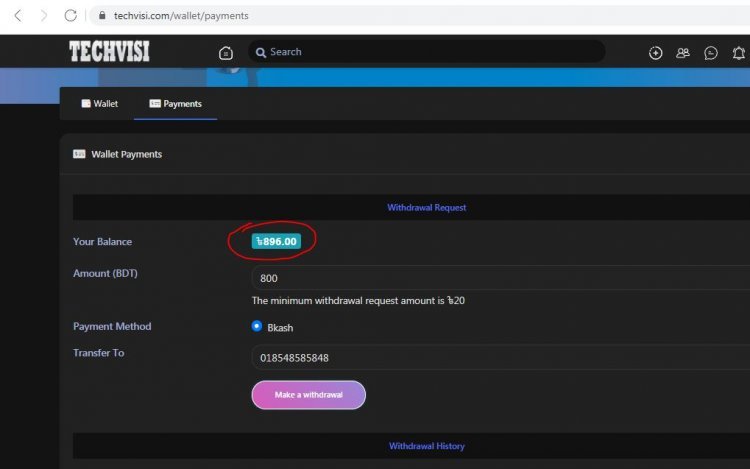This screenshot has height=469, width=750.
Task: Open the add/create plus icon
Action: (656, 53)
